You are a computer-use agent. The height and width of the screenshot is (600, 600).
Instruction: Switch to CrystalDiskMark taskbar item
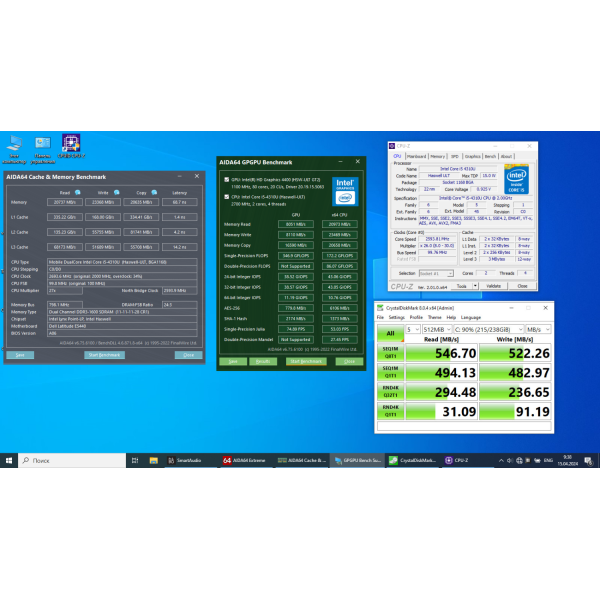pos(412,460)
